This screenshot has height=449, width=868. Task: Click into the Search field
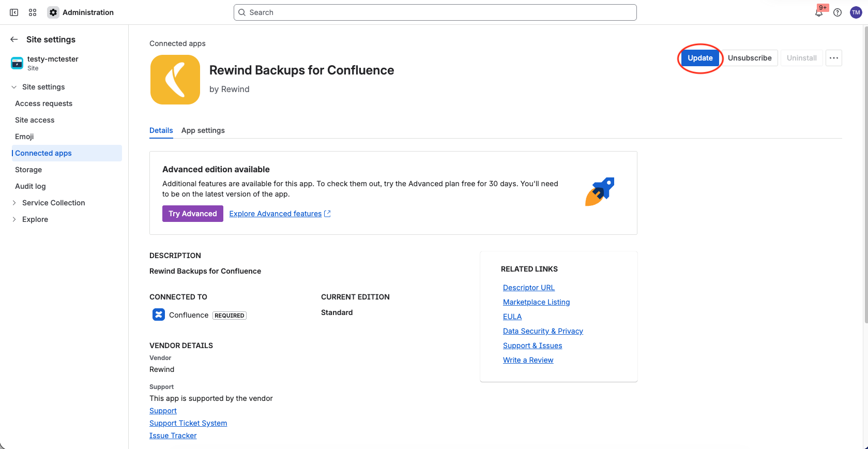(435, 12)
